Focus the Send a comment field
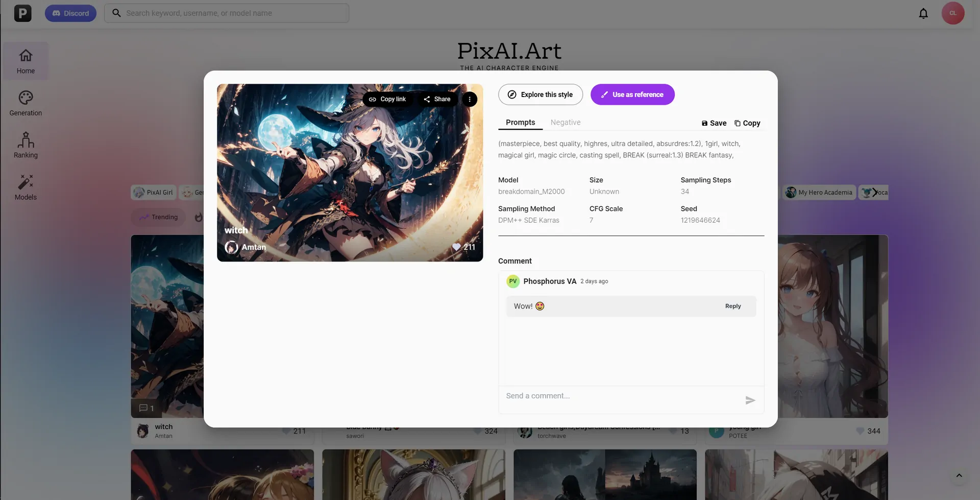The image size is (980, 500). [621, 396]
